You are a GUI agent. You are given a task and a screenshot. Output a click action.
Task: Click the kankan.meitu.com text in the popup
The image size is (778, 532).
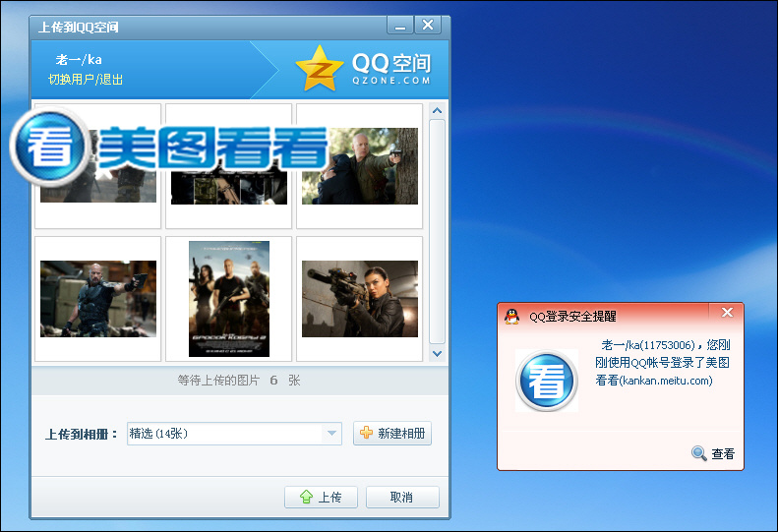[666, 381]
